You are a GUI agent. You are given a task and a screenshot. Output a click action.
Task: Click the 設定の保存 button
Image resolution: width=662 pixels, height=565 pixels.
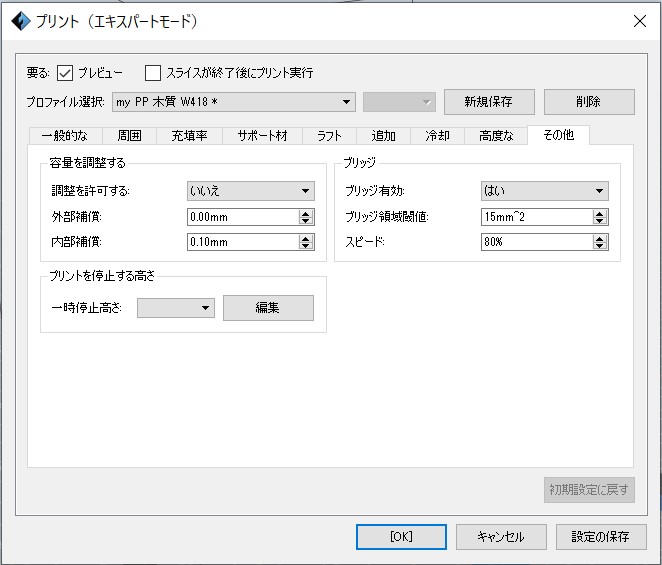tap(601, 537)
